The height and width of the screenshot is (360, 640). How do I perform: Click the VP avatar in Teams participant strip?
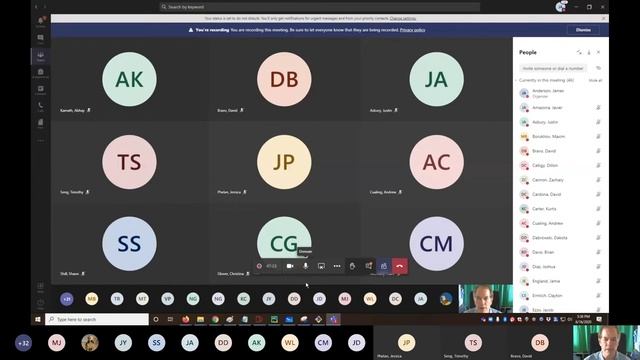168,299
